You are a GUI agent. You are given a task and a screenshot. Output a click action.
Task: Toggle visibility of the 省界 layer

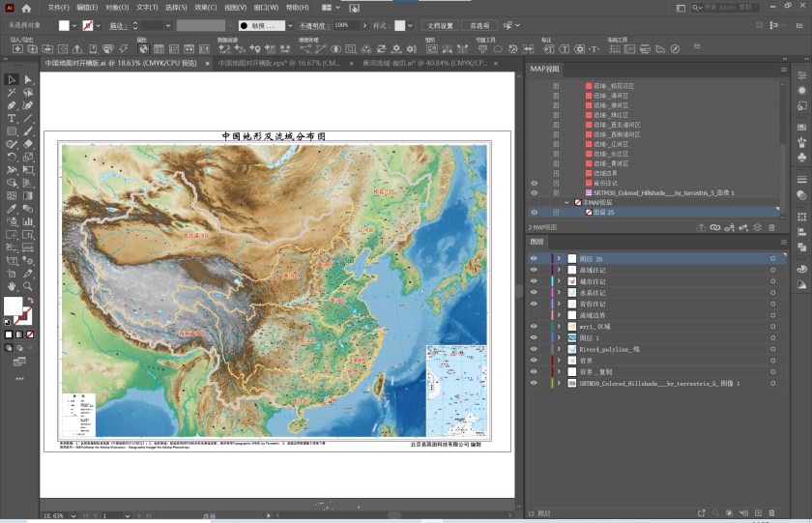click(534, 361)
